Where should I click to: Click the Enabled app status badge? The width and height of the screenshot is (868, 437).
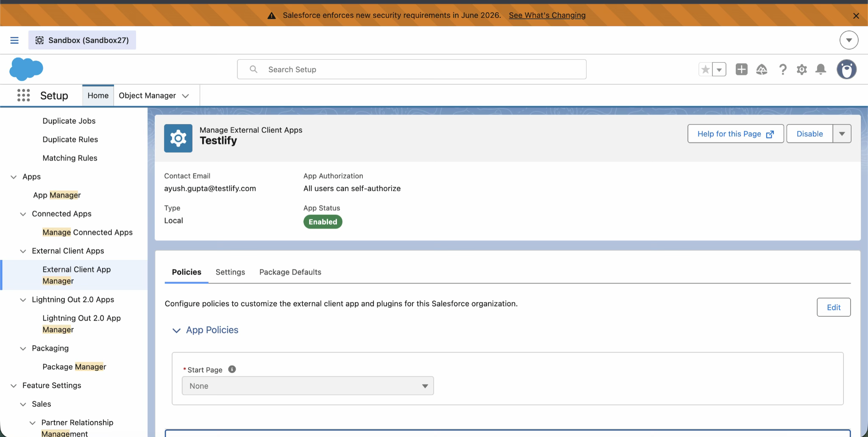pos(323,222)
